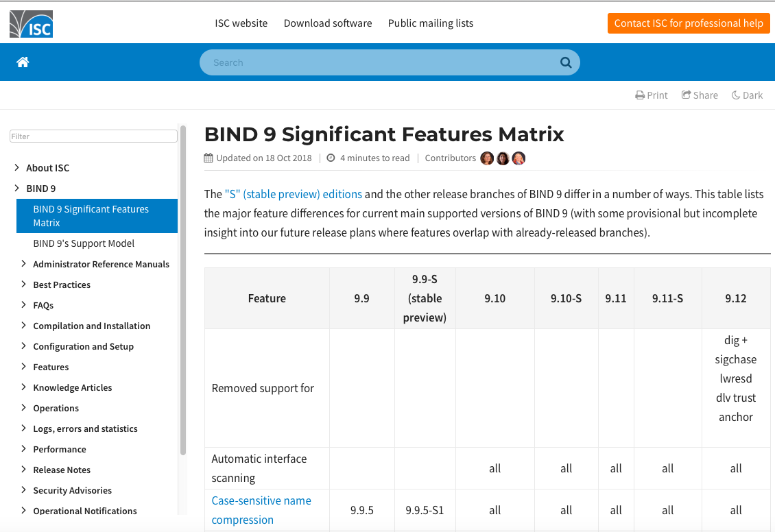
Task: Click the 9.11-S column header
Action: pos(667,298)
